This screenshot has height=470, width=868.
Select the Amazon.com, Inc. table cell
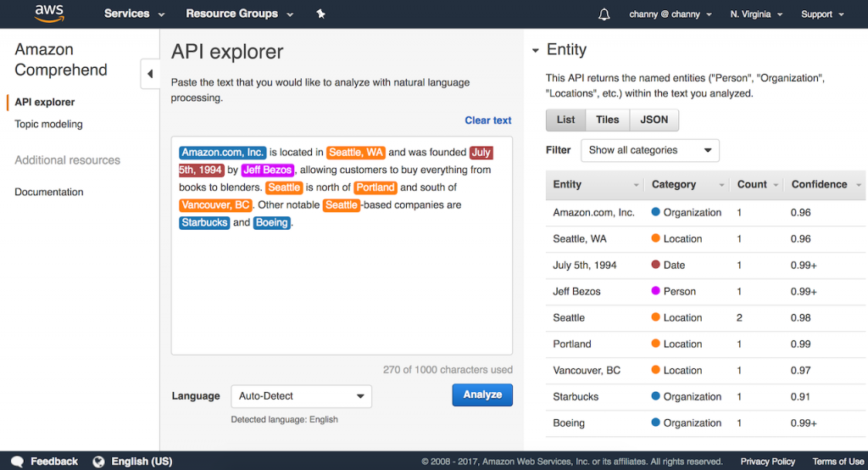(x=593, y=212)
